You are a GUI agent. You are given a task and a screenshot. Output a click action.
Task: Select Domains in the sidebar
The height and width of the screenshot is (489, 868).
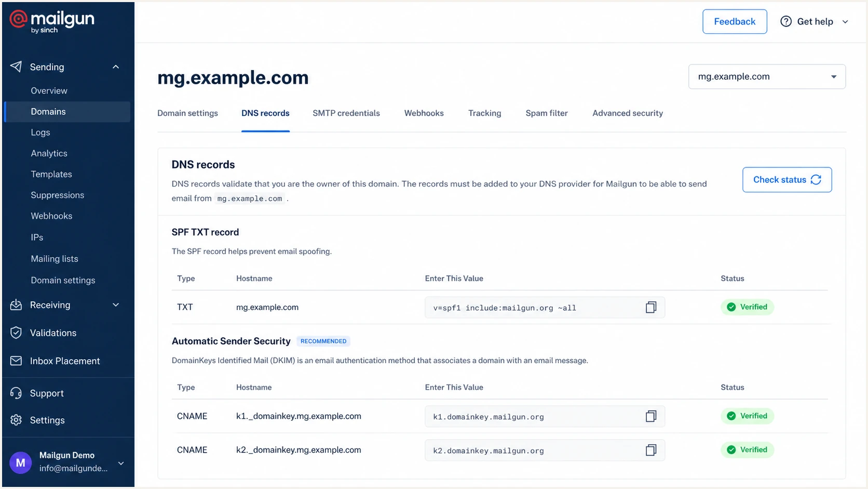tap(67, 112)
